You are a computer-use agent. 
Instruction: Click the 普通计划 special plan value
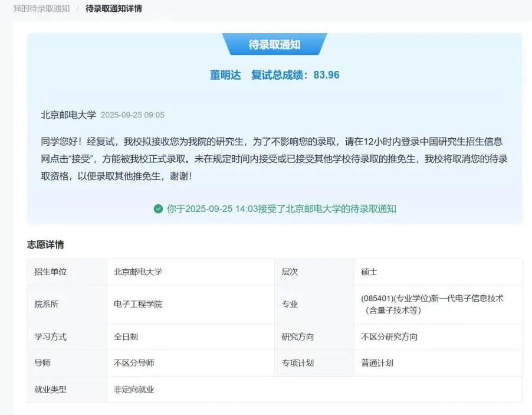377,363
